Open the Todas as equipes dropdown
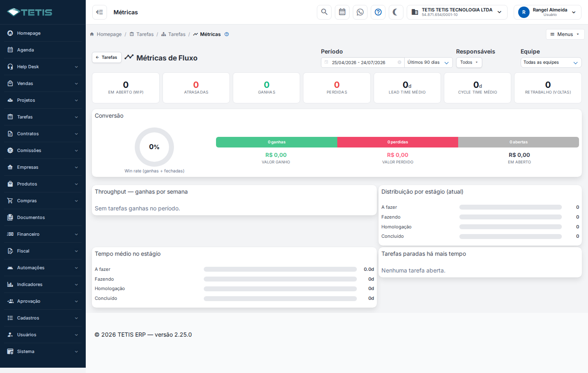Image resolution: width=588 pixels, height=373 pixels. [551, 63]
